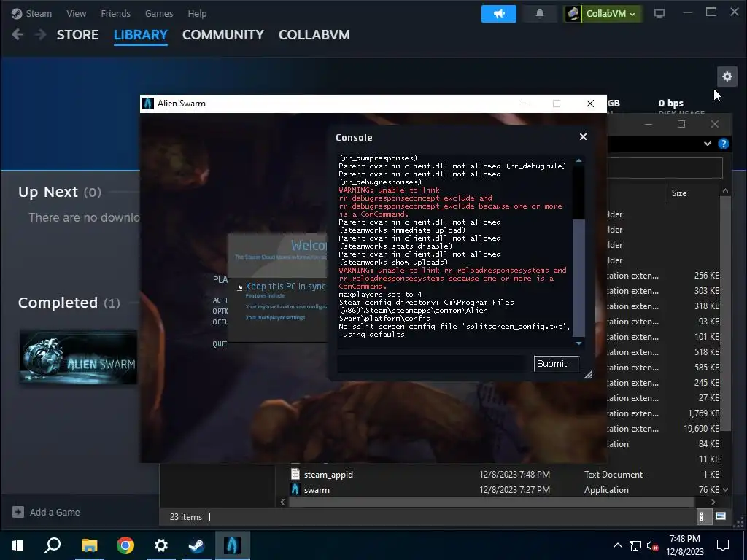Open the COLLABVM profile tab
Viewport: 747px width, 560px height.
[314, 35]
